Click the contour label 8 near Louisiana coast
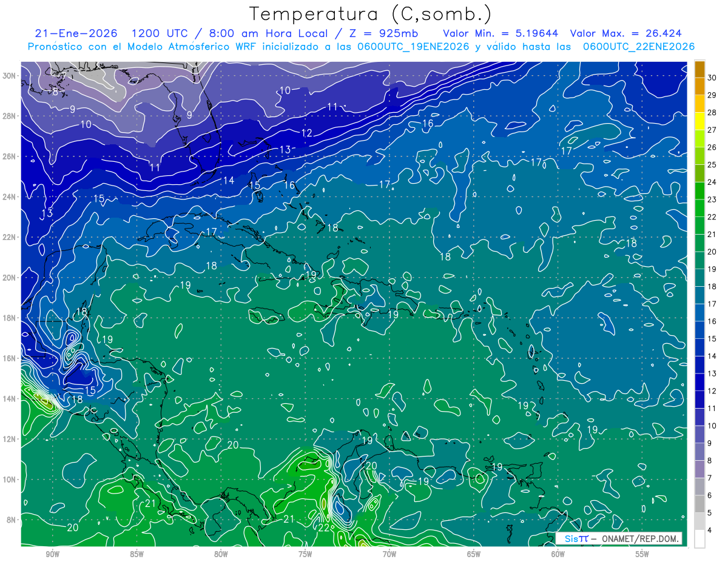728x562 pixels. tap(55, 92)
